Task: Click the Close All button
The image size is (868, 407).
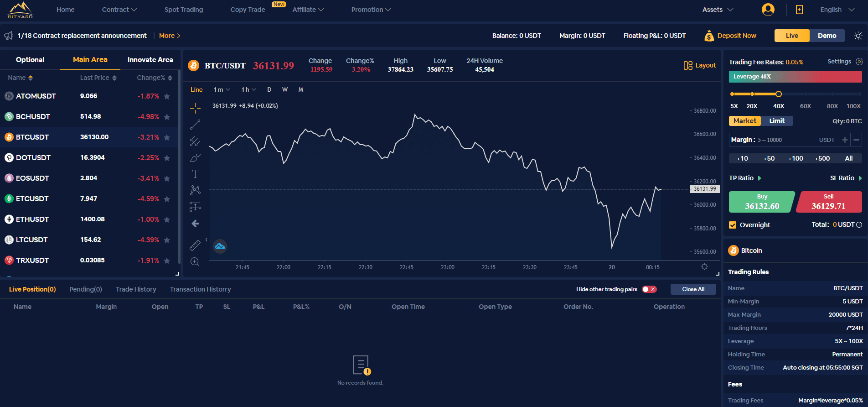Action: 693,289
